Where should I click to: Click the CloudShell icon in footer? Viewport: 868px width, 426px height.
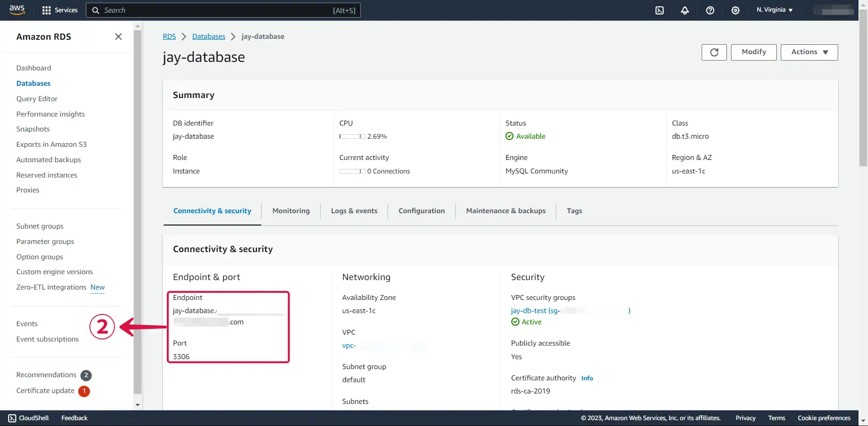point(12,418)
